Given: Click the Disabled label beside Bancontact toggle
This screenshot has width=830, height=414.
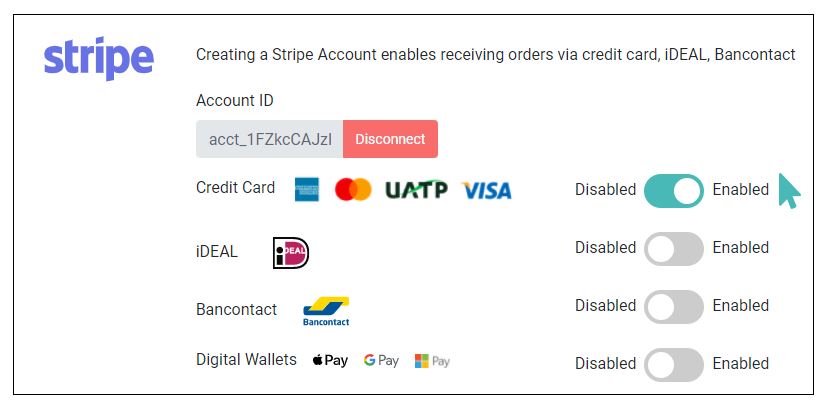Looking at the screenshot, I should pos(606,305).
